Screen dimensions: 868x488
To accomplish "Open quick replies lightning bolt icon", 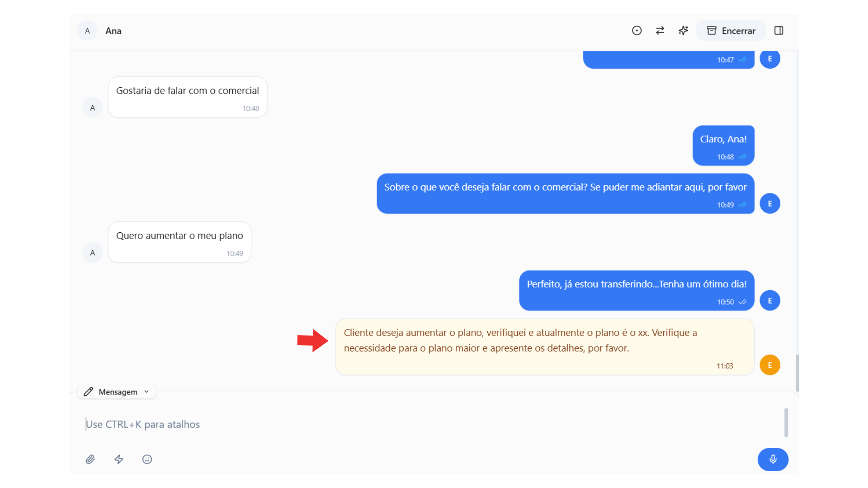I will pyautogui.click(x=119, y=460).
